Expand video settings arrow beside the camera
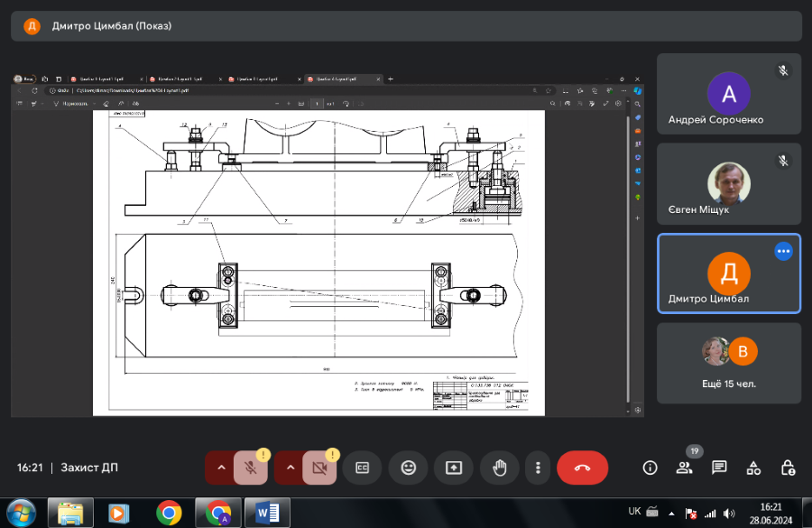812x528 pixels. (x=291, y=468)
